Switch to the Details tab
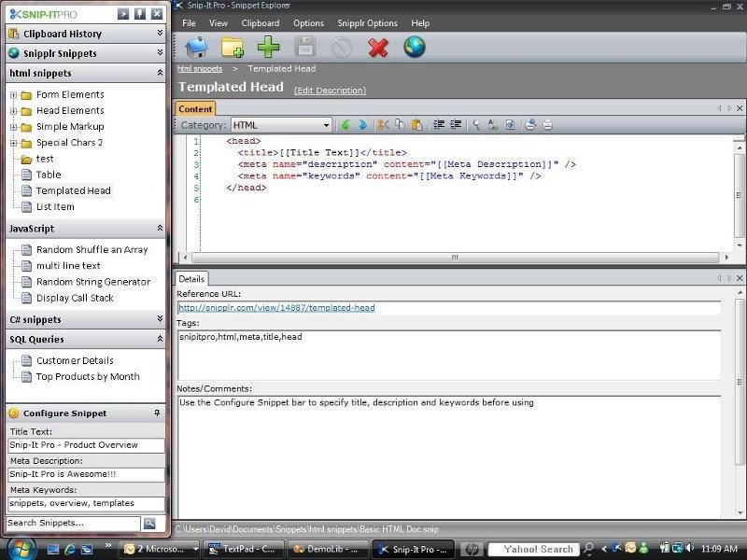This screenshot has height=560, width=747. pos(191,278)
